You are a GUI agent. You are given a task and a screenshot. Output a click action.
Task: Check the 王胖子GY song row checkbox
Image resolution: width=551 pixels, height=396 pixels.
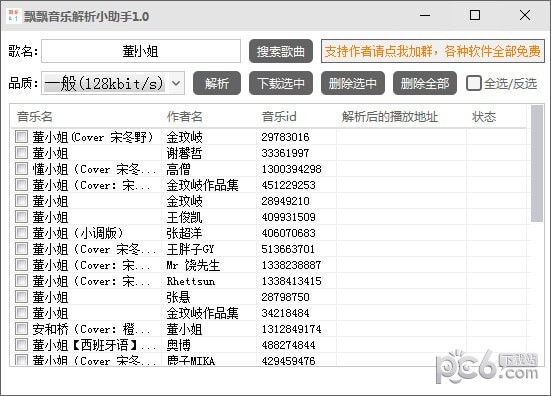[21, 249]
